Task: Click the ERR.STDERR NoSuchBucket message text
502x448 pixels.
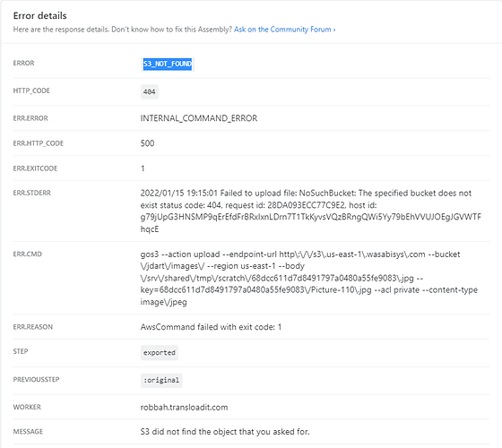Action: coord(310,211)
